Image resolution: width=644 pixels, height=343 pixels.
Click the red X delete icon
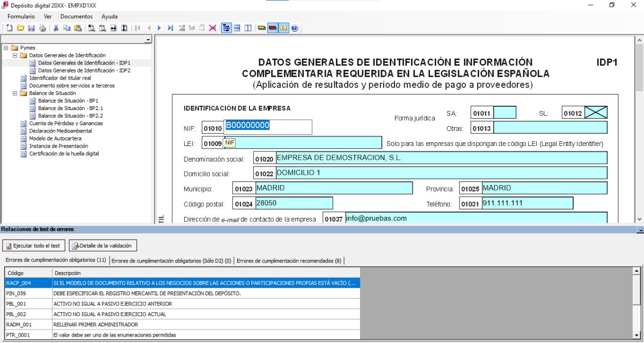213,28
